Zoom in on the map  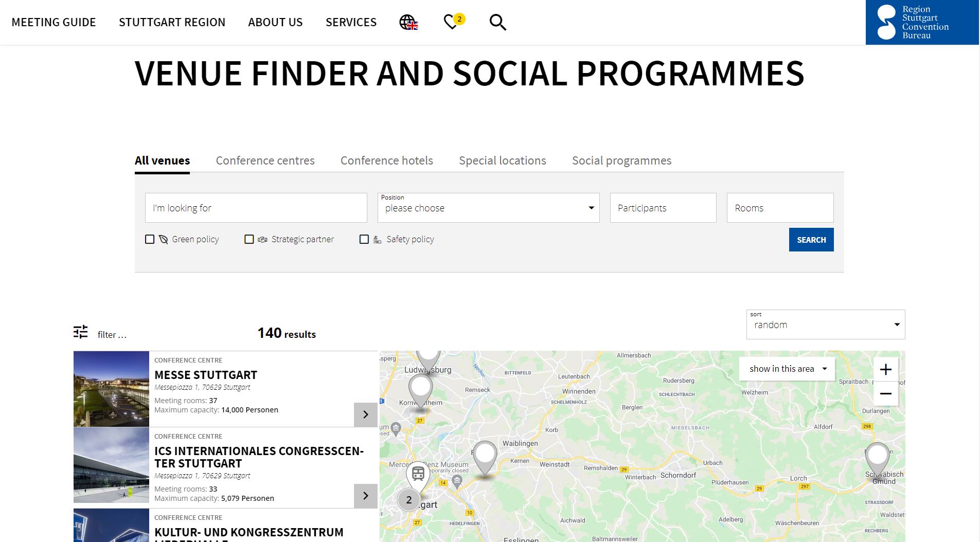(x=886, y=369)
